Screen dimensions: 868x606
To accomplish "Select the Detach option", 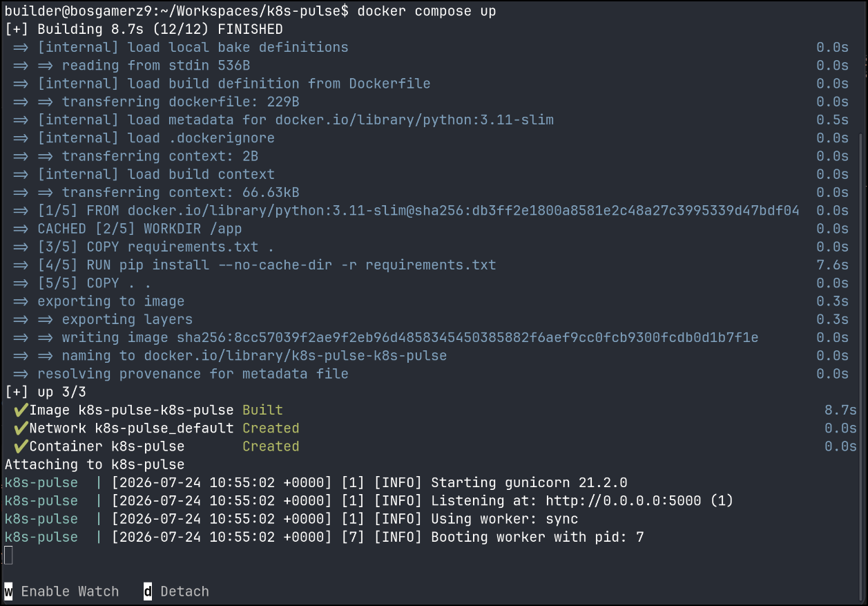I will point(184,591).
